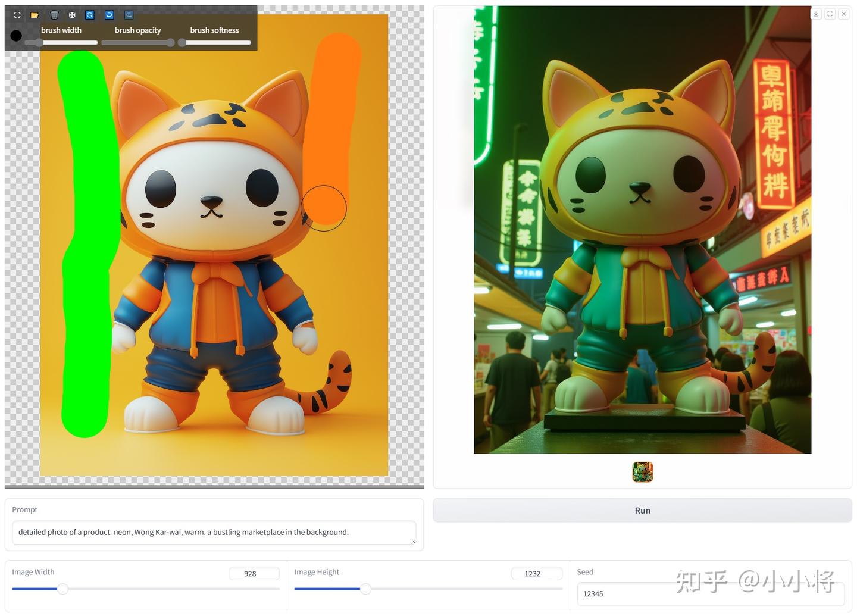This screenshot has width=857, height=616.
Task: Toggle canvas fullscreen from the brush toolbar
Action: tap(17, 15)
